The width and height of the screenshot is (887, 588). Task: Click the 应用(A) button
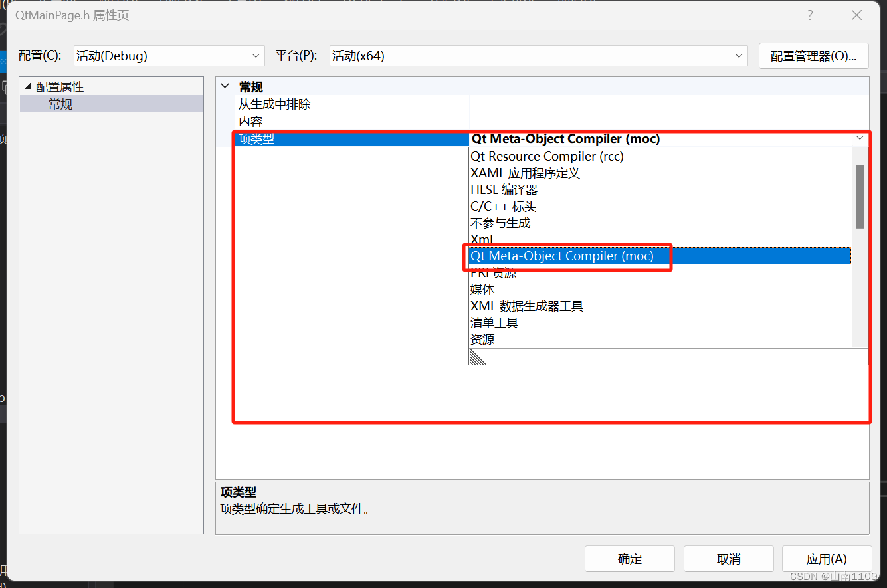tap(827, 559)
